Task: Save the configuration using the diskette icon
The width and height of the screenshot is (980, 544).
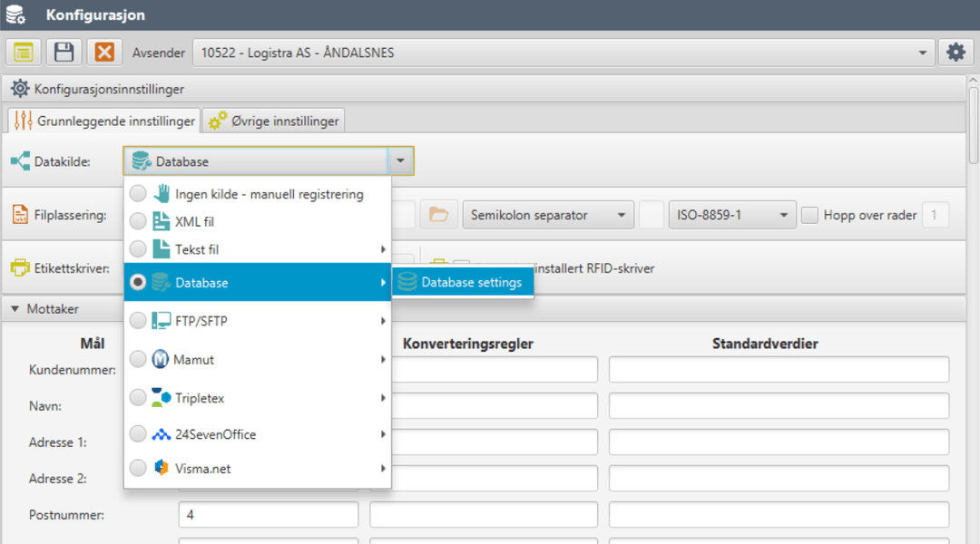Action: point(63,52)
